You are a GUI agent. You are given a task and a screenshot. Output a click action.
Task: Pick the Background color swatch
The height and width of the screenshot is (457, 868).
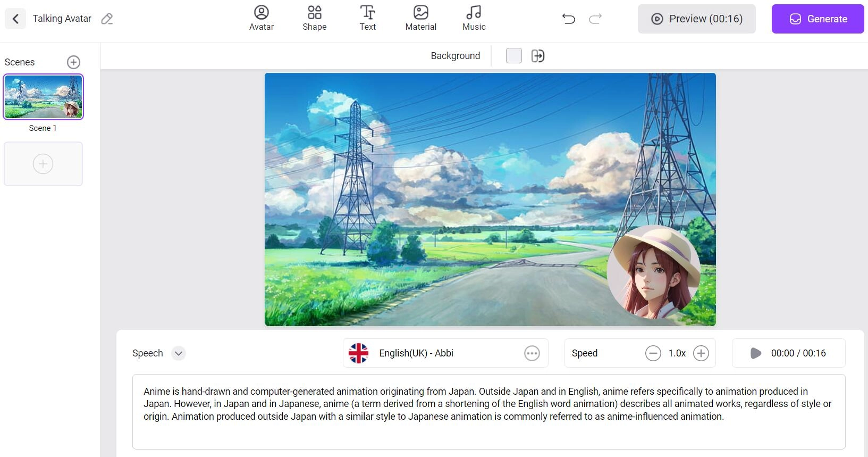point(514,56)
